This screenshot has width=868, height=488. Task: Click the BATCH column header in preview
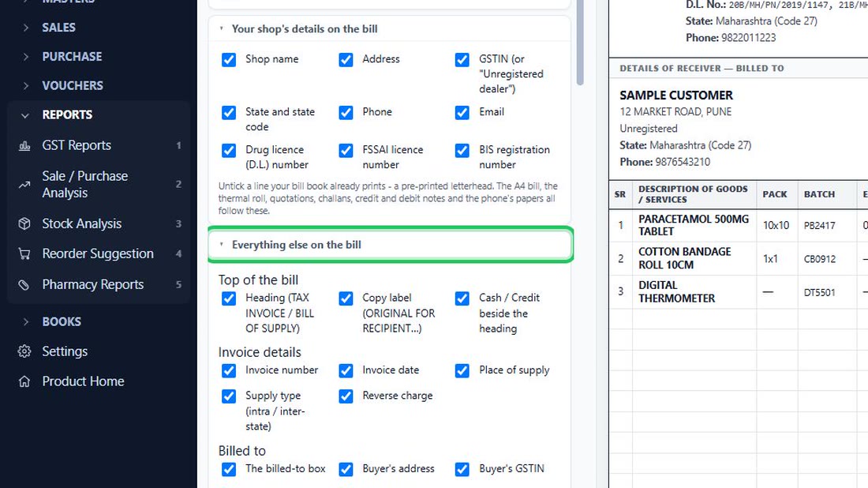(819, 194)
